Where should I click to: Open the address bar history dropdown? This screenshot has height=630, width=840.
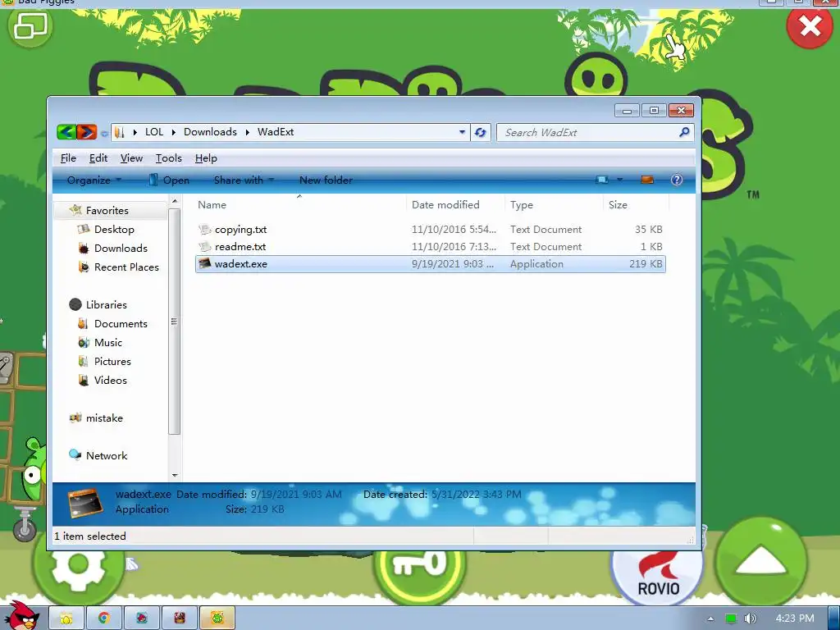462,132
